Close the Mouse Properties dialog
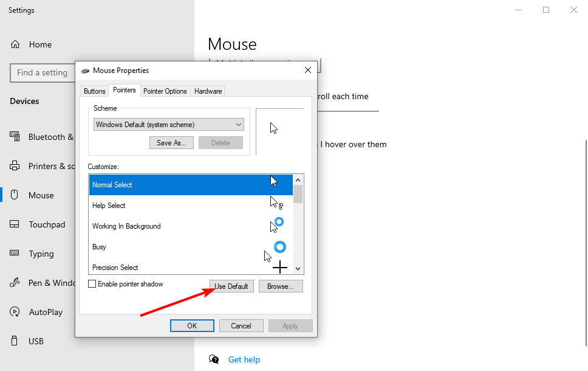Viewport: 588px width, 371px height. click(x=308, y=70)
